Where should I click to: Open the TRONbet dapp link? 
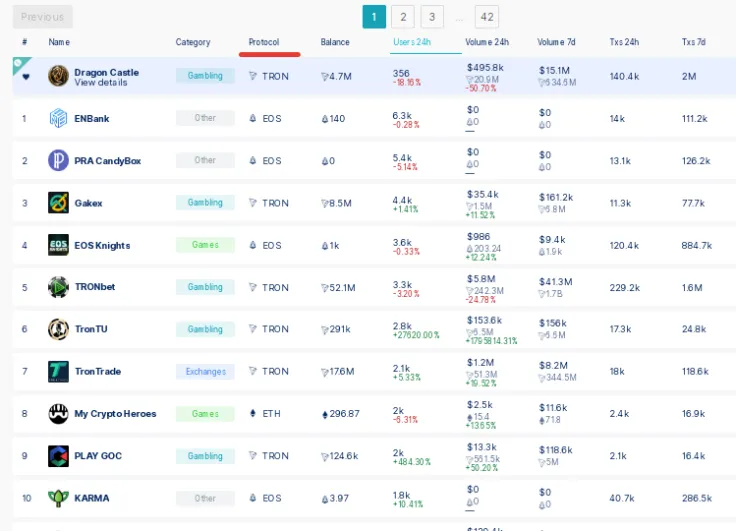click(x=95, y=287)
